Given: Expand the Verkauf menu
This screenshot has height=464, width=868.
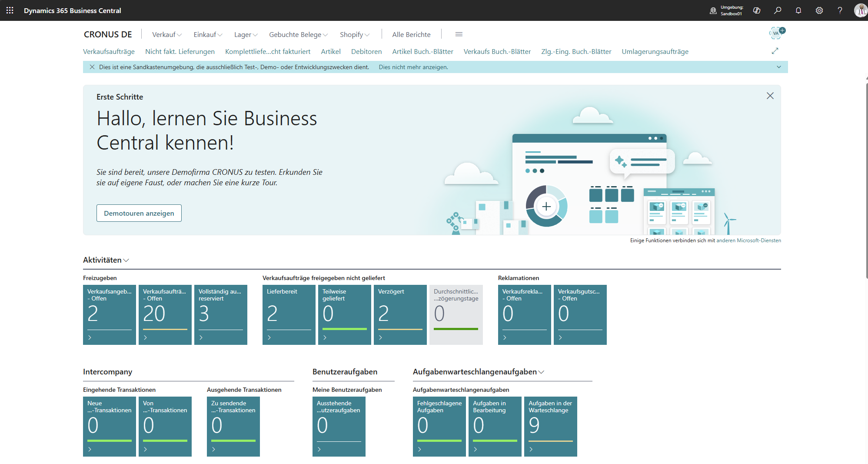Looking at the screenshot, I should [167, 34].
